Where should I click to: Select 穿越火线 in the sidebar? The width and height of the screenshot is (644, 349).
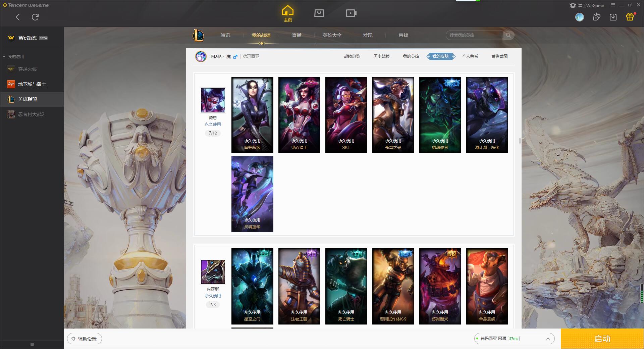click(32, 69)
